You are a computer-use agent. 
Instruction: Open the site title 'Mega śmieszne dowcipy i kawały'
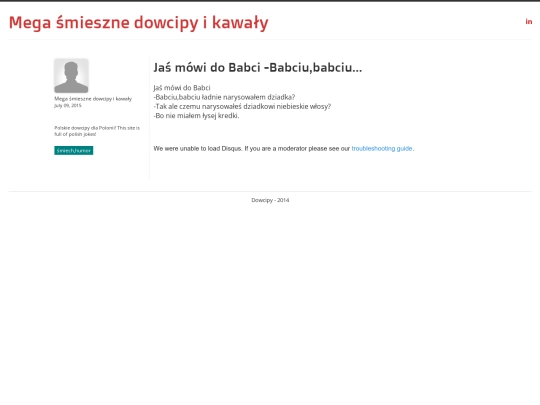tap(138, 23)
